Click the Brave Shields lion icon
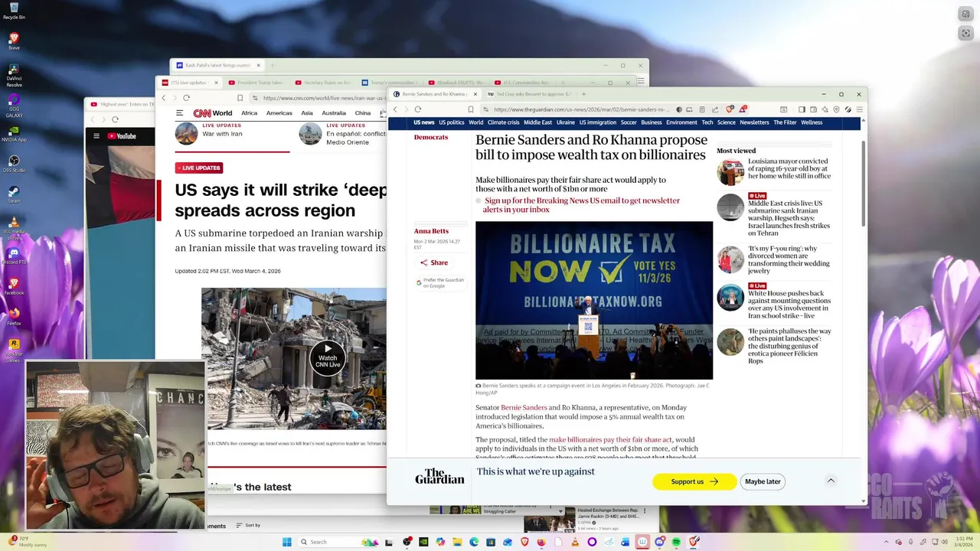This screenshot has height=551, width=980. tap(730, 109)
